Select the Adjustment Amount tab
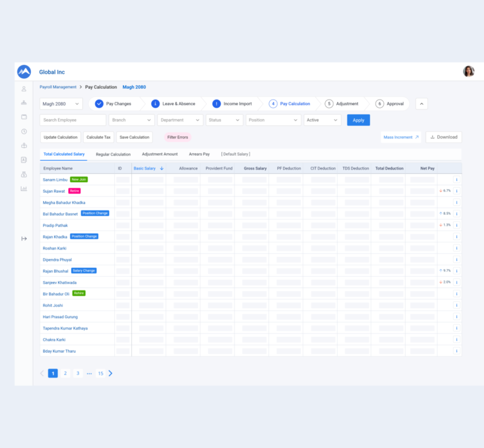Viewport: 484px width, 448px height. pos(159,154)
